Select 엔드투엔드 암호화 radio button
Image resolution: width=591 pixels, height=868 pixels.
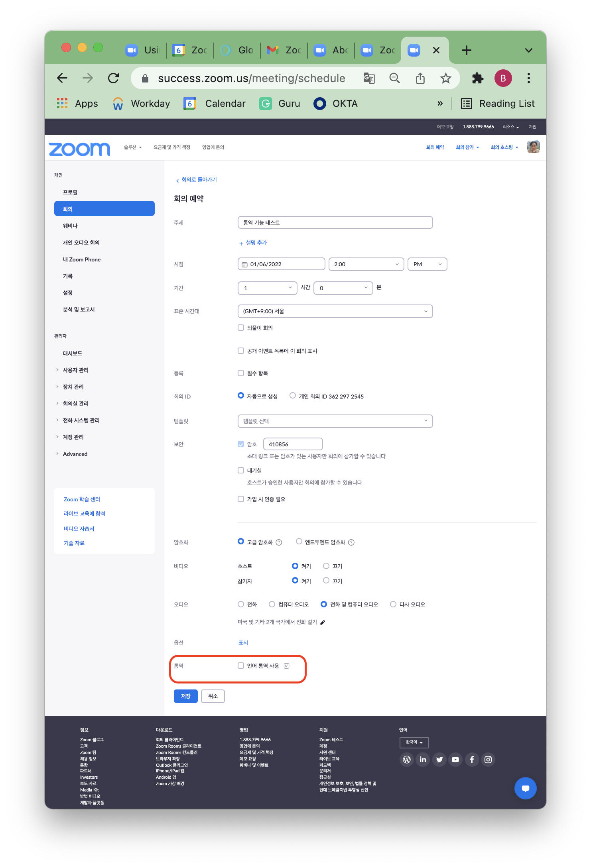[299, 542]
